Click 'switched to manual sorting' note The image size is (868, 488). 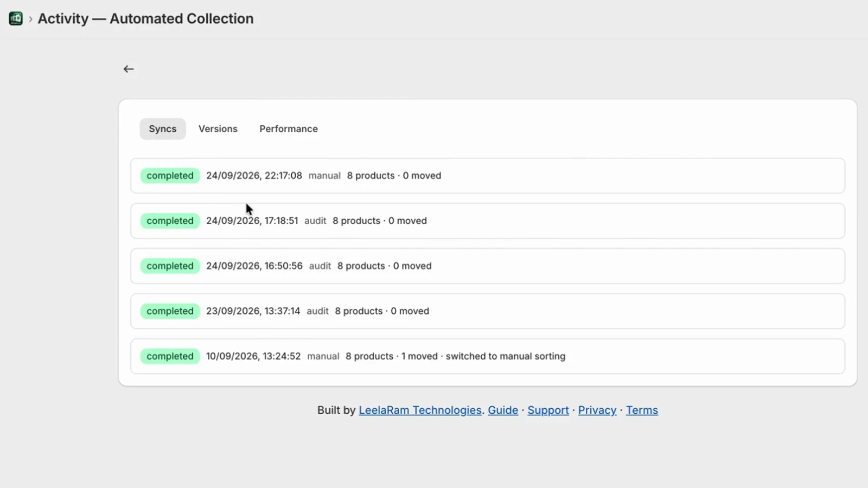[x=506, y=356]
